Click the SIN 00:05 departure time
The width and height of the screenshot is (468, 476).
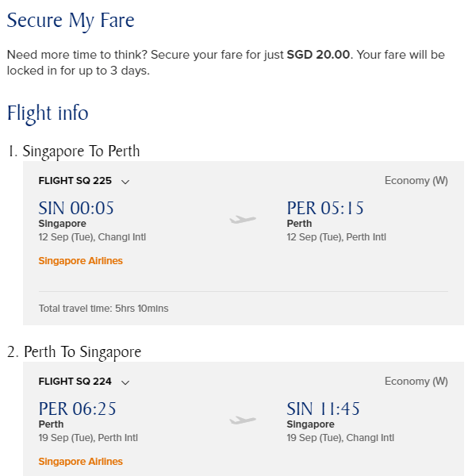[76, 208]
